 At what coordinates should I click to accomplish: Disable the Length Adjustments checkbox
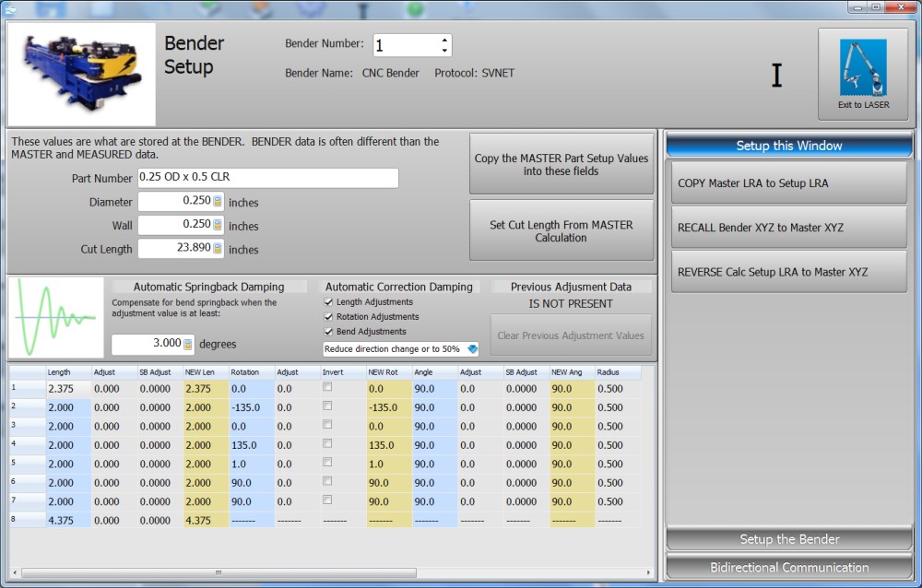click(x=329, y=302)
